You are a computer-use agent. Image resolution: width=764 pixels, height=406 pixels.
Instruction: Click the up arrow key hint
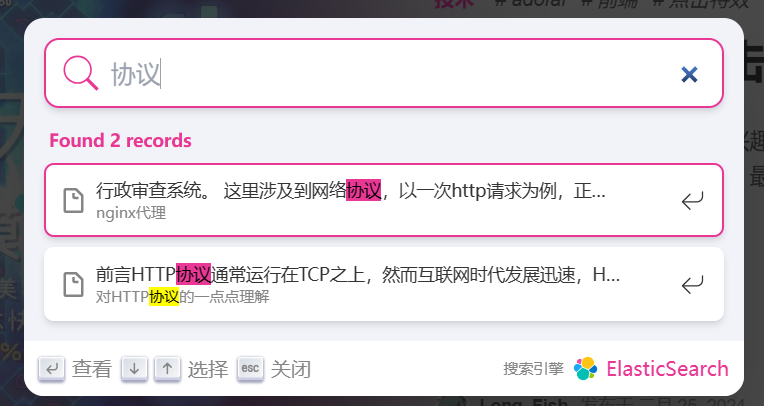coord(168,369)
